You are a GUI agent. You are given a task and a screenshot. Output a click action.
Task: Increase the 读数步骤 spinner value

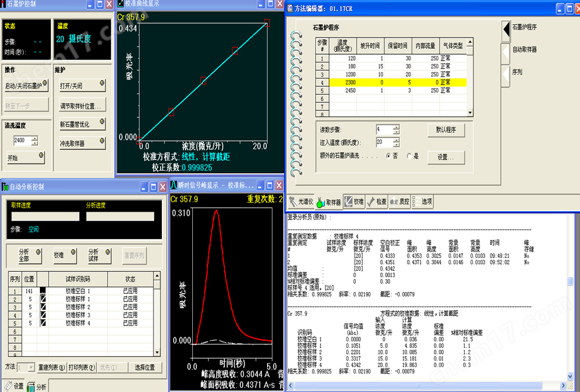(x=397, y=127)
